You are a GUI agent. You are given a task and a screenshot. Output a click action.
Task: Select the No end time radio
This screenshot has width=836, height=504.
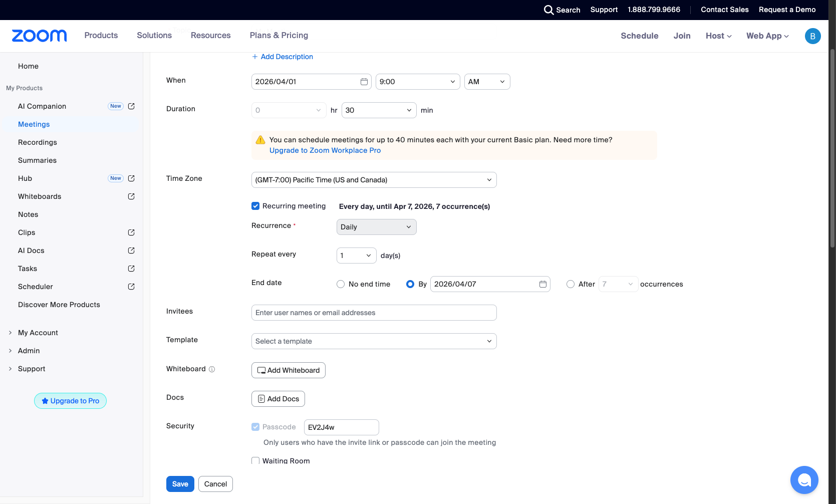coord(341,284)
